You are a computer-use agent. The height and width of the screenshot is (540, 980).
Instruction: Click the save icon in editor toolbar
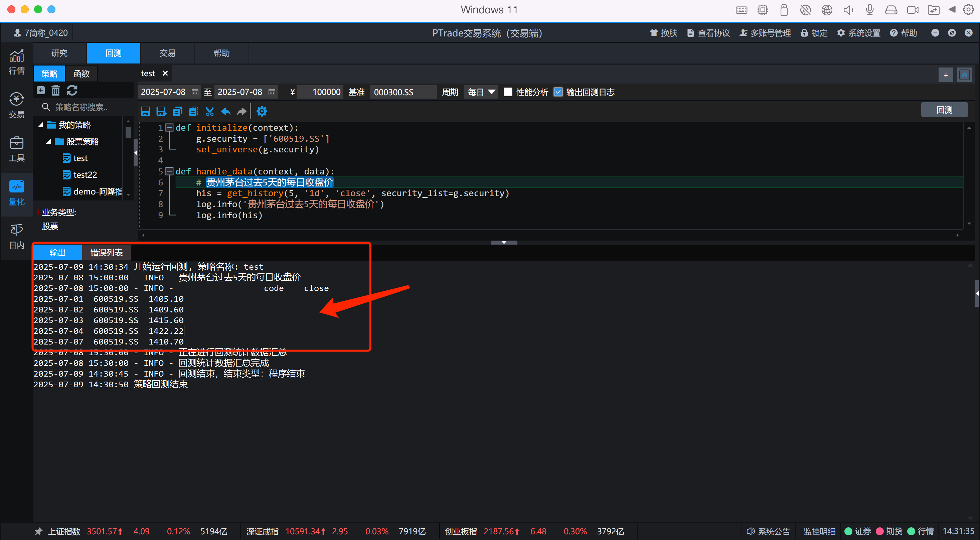(x=145, y=111)
